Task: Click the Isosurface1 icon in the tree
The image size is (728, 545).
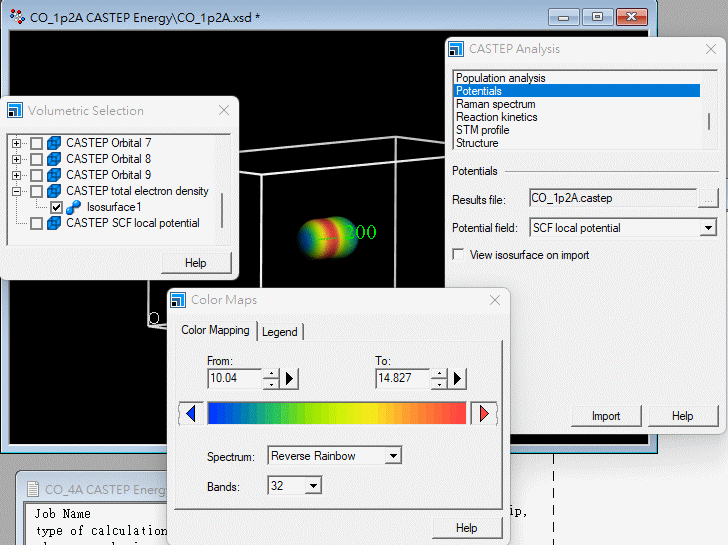Action: (x=74, y=207)
